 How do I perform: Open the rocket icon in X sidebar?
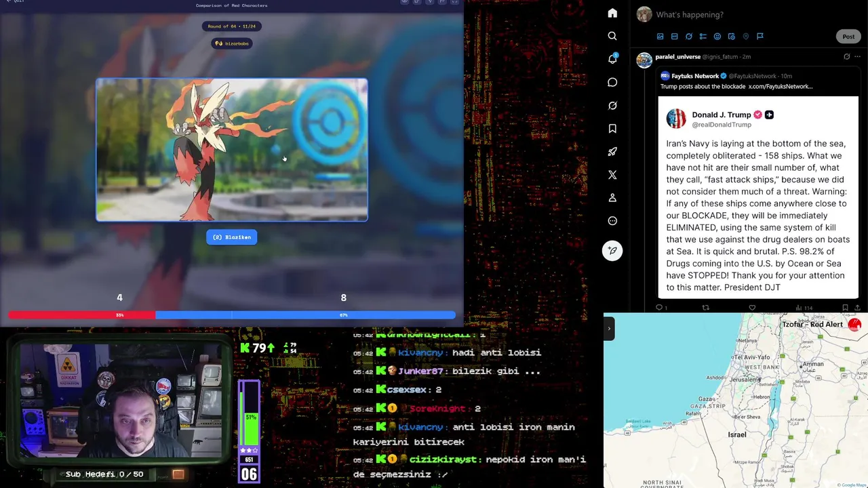pos(612,151)
